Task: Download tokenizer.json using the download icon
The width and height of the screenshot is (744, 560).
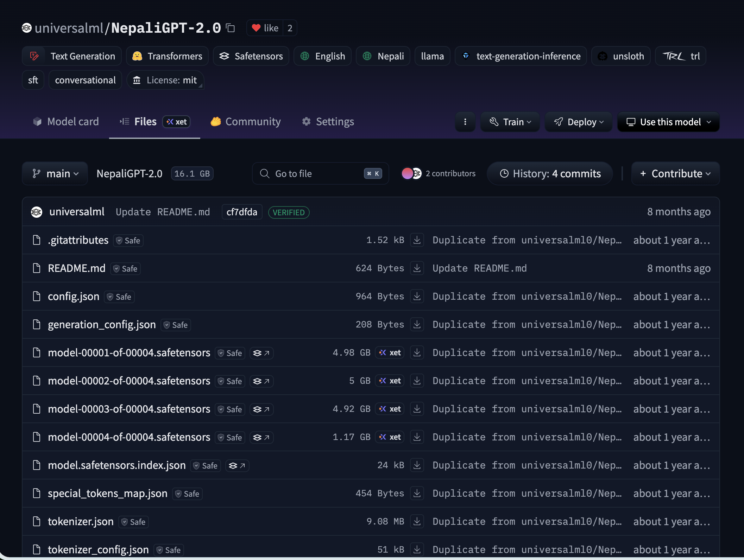Action: click(417, 521)
